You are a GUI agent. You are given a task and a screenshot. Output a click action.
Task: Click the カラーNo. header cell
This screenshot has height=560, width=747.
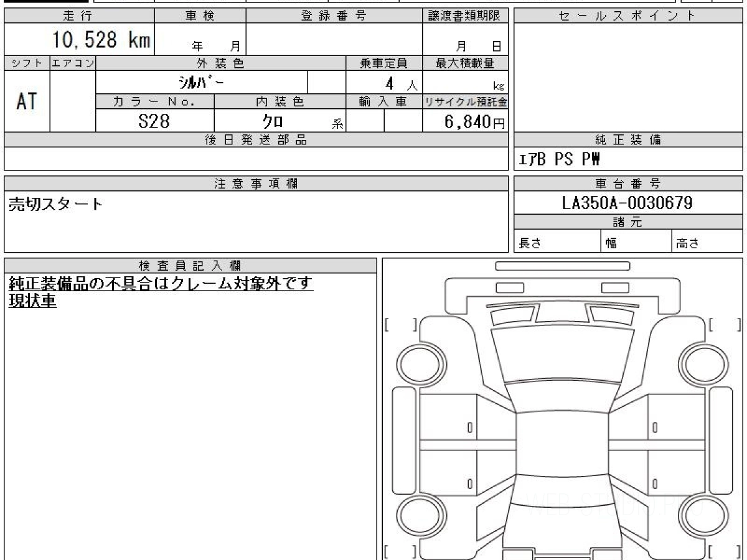(155, 101)
